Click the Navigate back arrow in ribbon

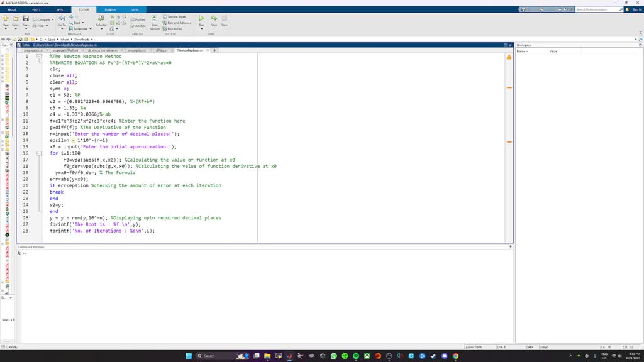pos(71,17)
